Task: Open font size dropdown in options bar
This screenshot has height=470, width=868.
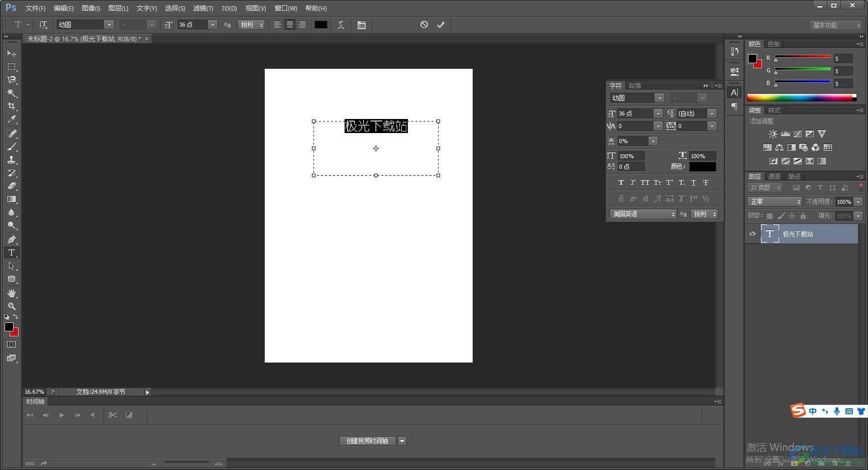Action: (x=212, y=25)
